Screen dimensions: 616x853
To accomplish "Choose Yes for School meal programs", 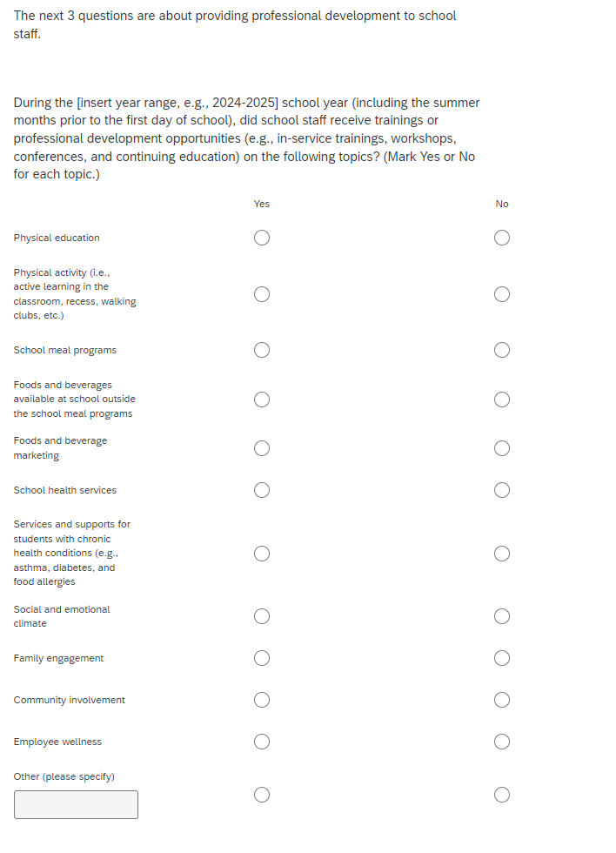I will pyautogui.click(x=262, y=350).
